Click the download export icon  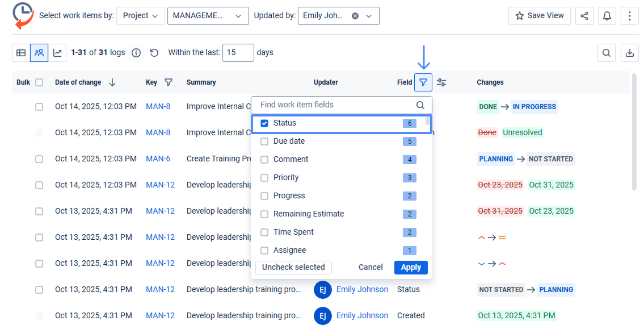[630, 53]
